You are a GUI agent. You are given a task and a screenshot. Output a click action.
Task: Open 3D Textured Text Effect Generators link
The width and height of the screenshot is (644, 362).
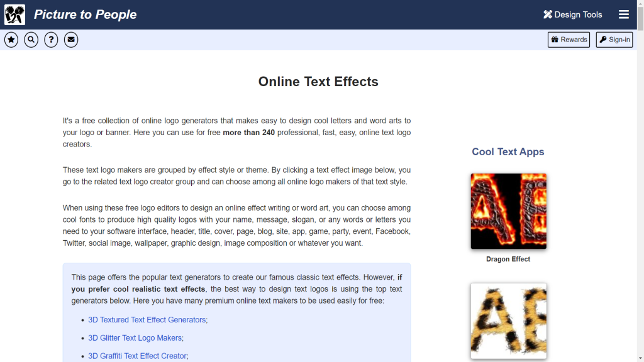pyautogui.click(x=147, y=320)
